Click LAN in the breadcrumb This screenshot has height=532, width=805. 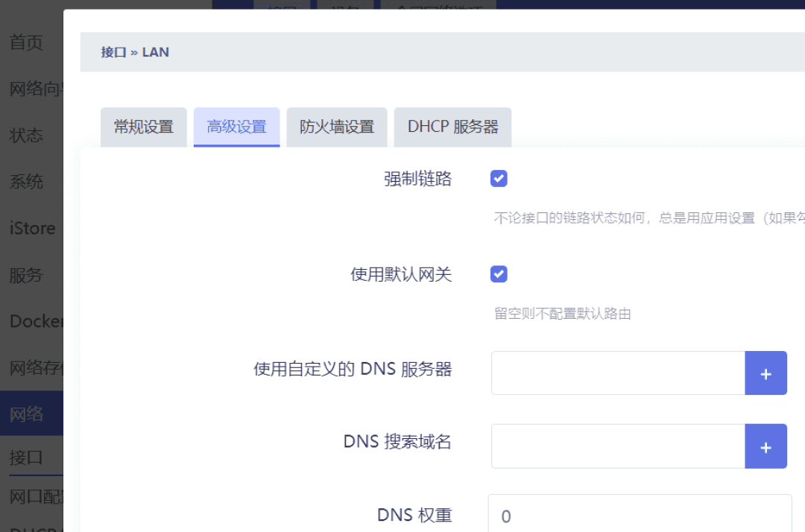pos(156,52)
